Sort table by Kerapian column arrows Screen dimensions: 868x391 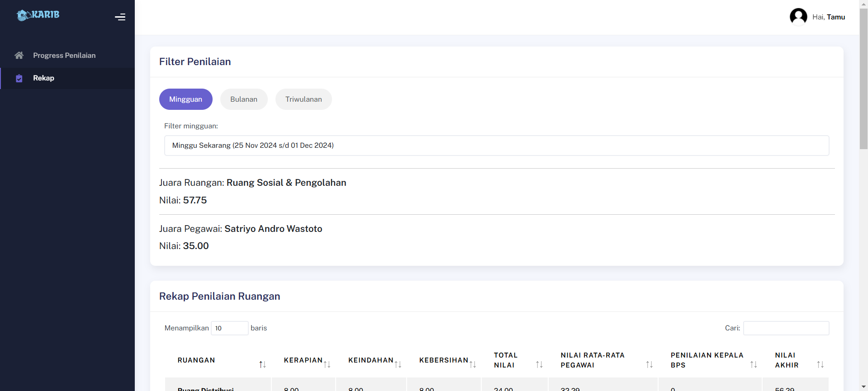click(x=327, y=364)
